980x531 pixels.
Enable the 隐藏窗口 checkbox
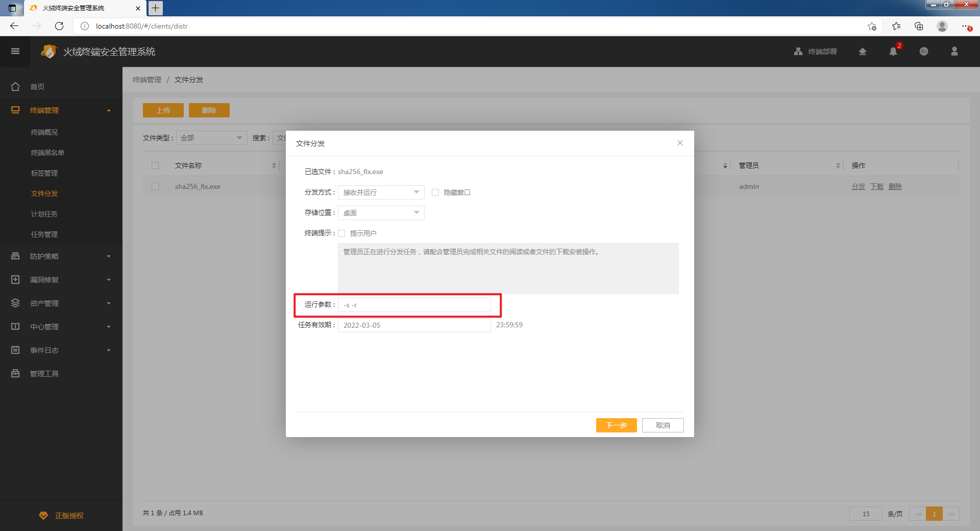tap(435, 192)
